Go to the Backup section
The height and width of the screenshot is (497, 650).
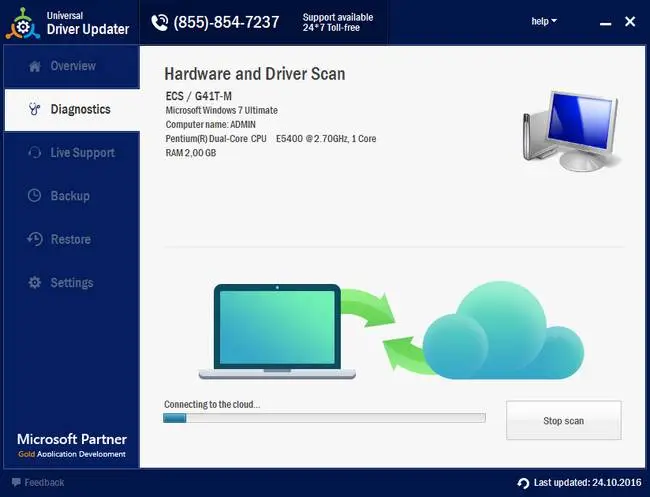(x=72, y=196)
